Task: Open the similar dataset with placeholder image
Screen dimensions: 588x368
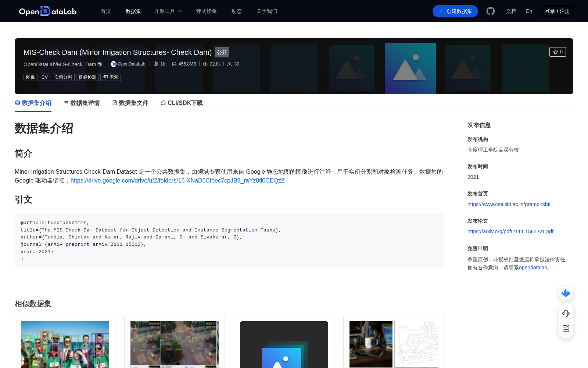Action: tap(284, 342)
